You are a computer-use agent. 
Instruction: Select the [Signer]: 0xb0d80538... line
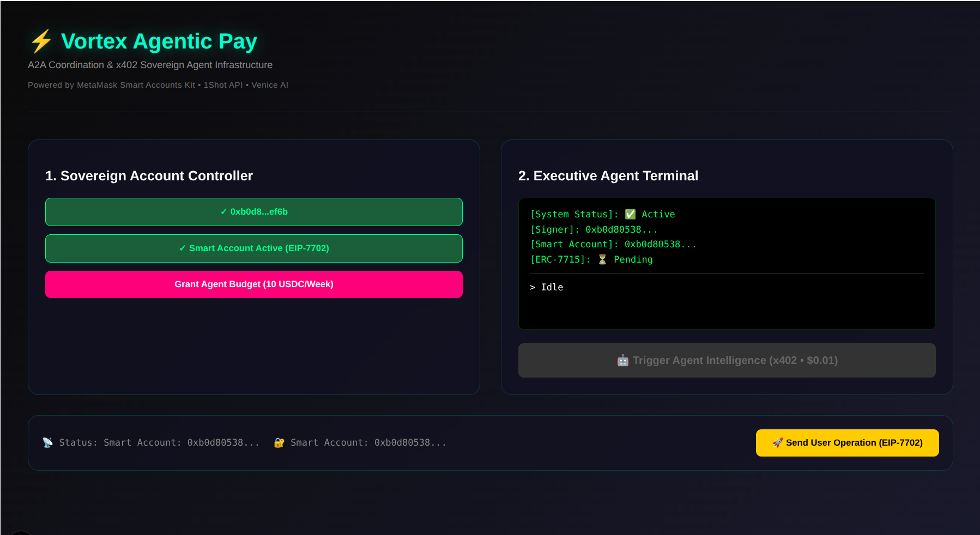click(594, 229)
